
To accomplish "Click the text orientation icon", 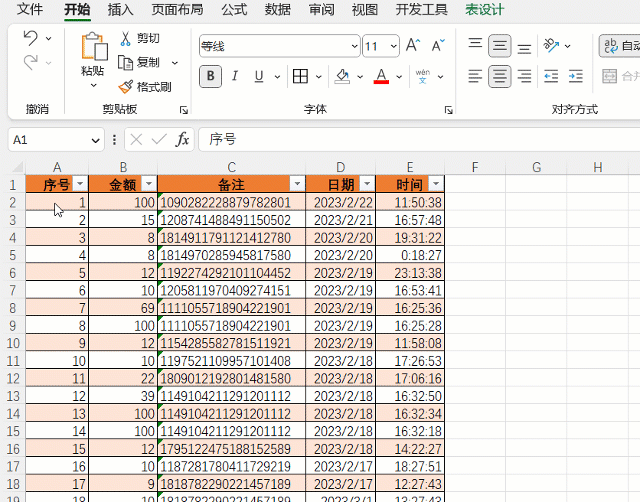I will (x=551, y=45).
